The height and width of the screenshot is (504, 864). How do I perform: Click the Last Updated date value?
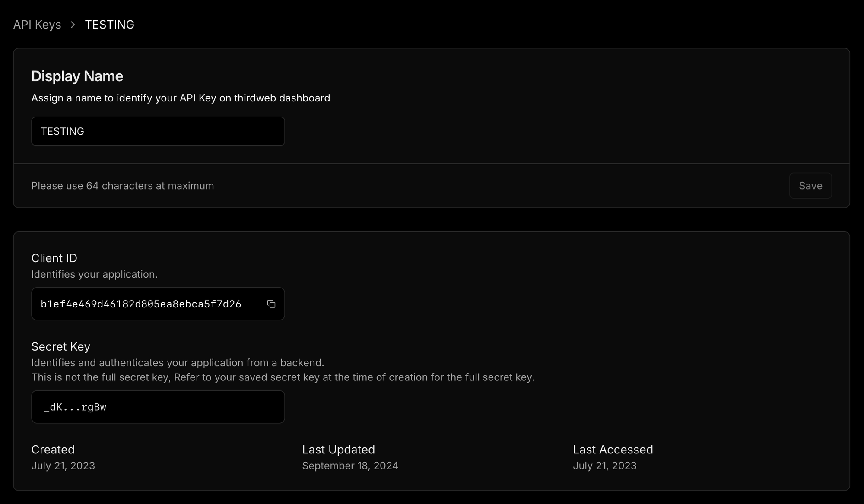350,466
